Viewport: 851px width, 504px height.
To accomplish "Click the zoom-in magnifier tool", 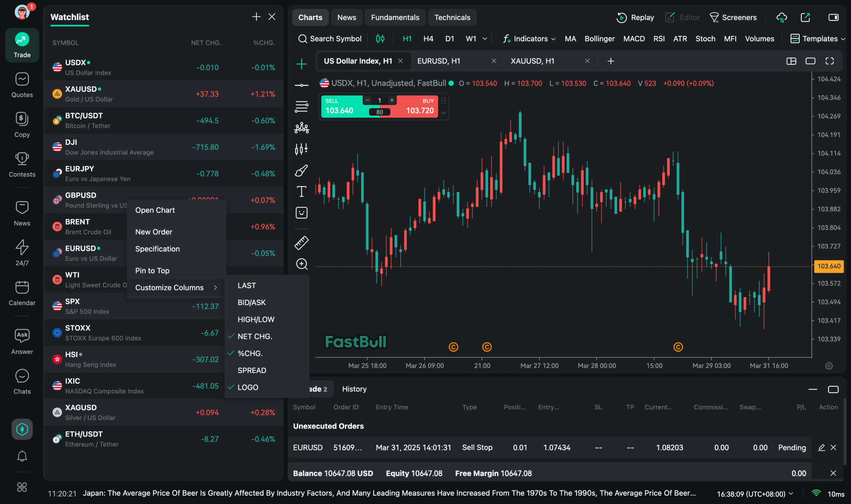I will click(x=301, y=264).
